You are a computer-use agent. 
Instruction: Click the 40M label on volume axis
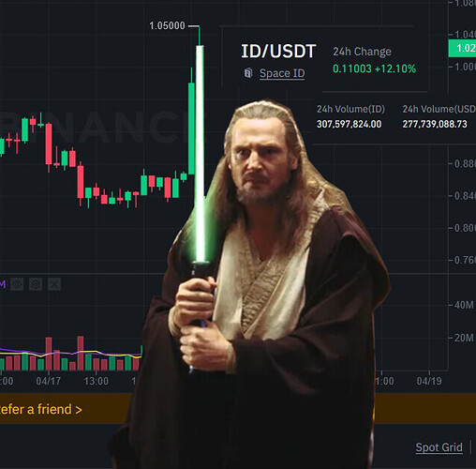[464, 305]
